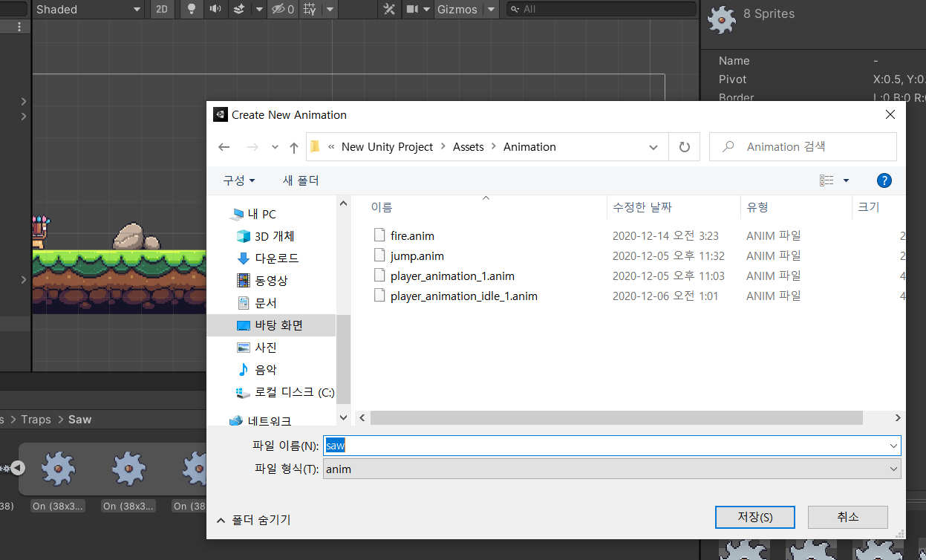The height and width of the screenshot is (560, 926).
Task: Sort by 수정한 날짜 column header
Action: click(642, 207)
